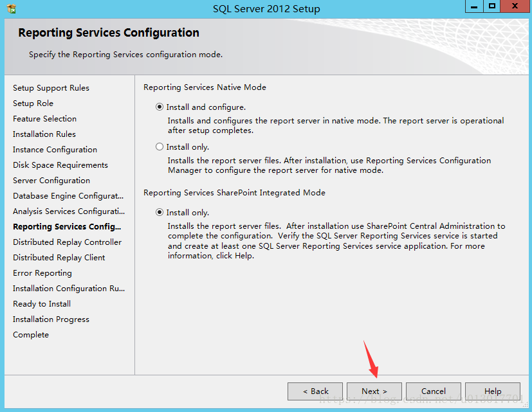Click the Error Reporting step
The image size is (532, 412).
click(42, 273)
